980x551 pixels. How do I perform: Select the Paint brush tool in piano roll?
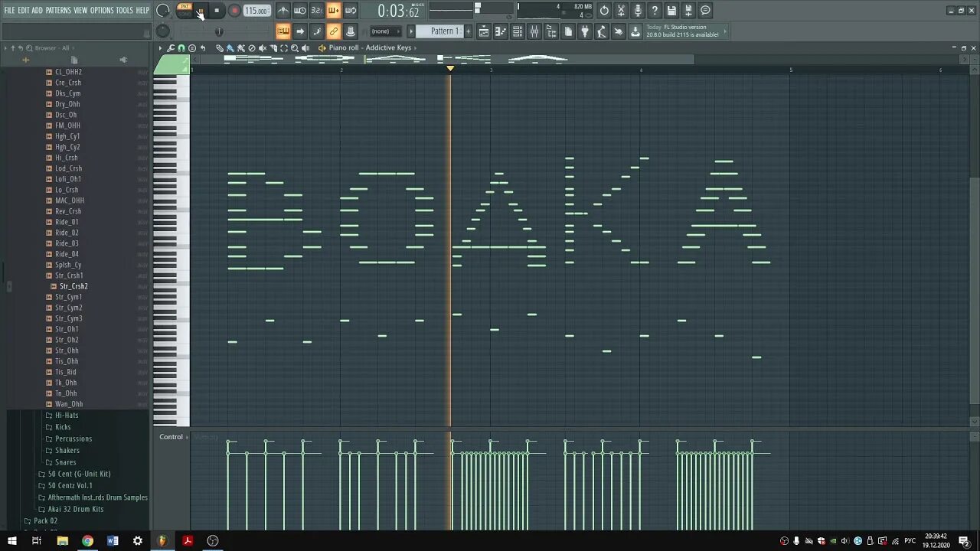[230, 47]
